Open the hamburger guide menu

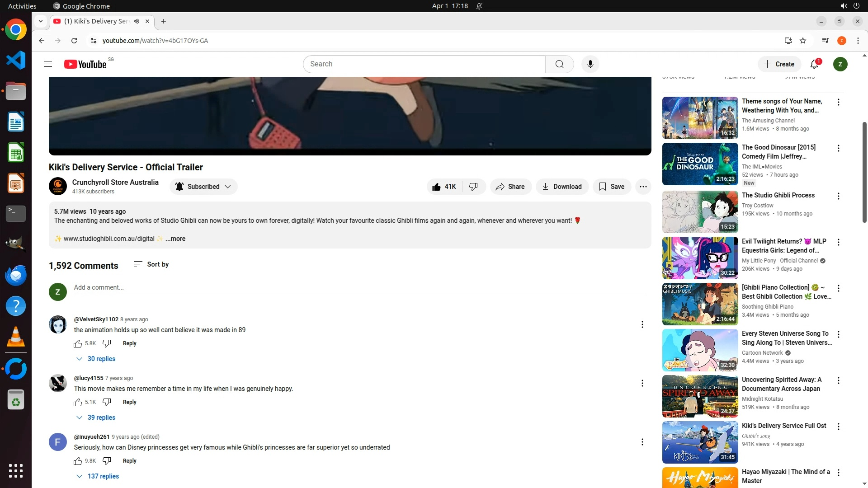[48, 64]
